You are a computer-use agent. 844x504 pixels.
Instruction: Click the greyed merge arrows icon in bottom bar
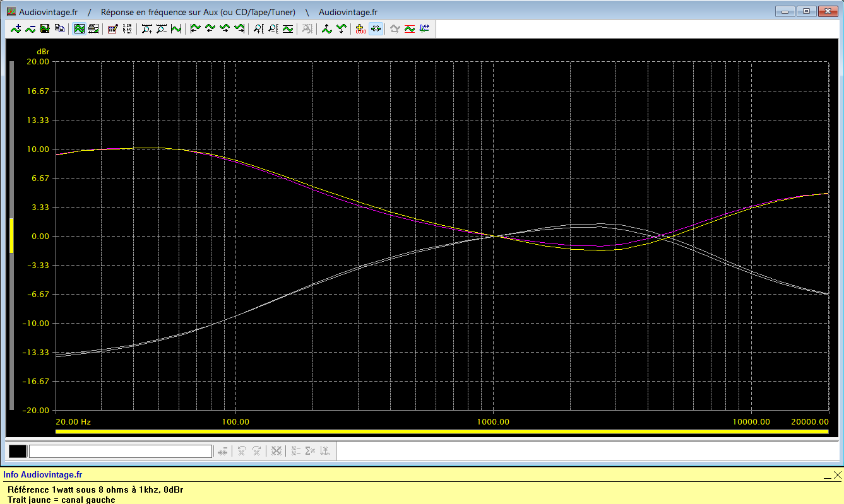tap(222, 451)
